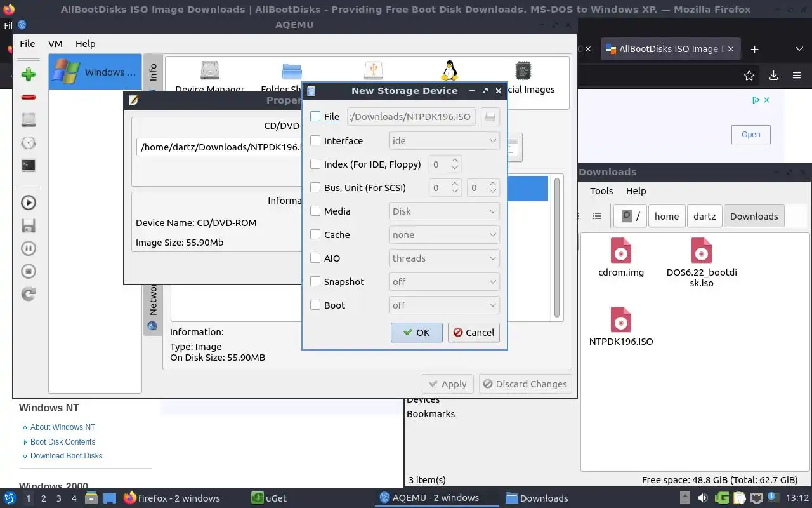The image size is (812, 508).
Task: Tick the Bus, Unit (For SCSI) checkbox
Action: pyautogui.click(x=315, y=188)
